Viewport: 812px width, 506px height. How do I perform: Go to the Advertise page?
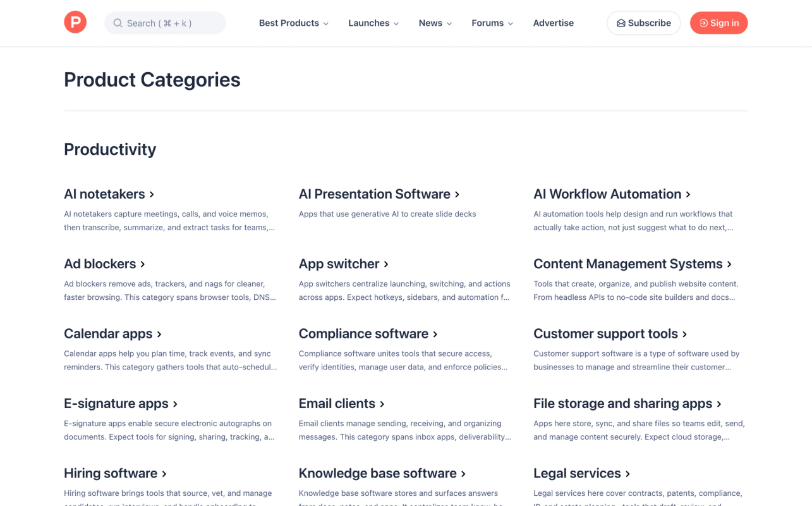click(x=554, y=23)
